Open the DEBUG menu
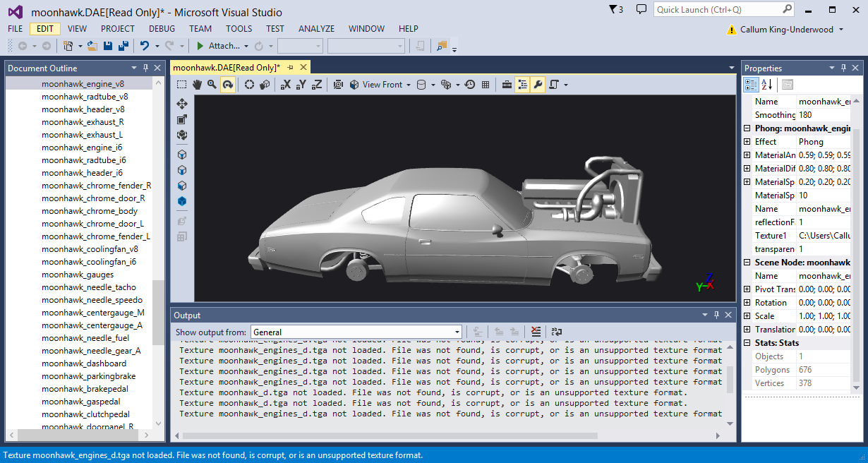 coord(162,29)
